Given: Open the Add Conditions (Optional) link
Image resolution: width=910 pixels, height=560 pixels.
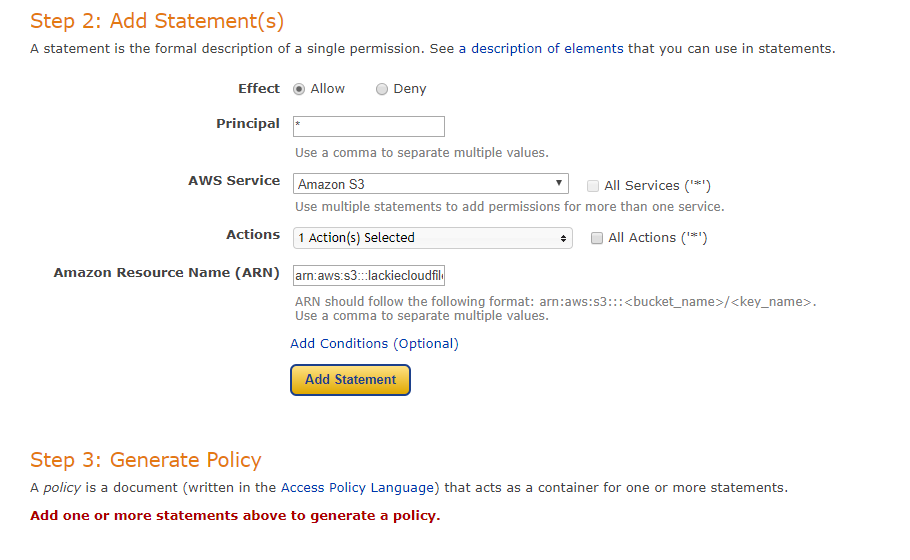Looking at the screenshot, I should pyautogui.click(x=374, y=343).
